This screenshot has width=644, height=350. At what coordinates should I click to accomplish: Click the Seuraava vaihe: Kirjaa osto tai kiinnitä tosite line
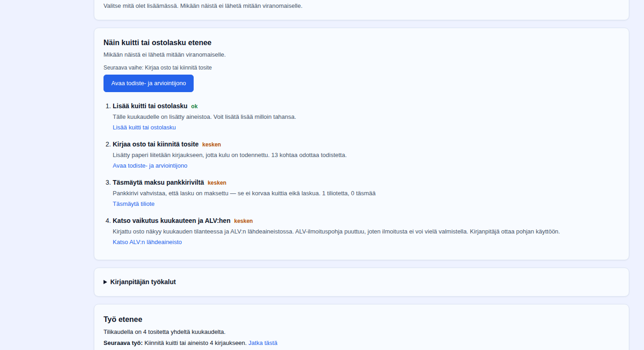pos(158,68)
